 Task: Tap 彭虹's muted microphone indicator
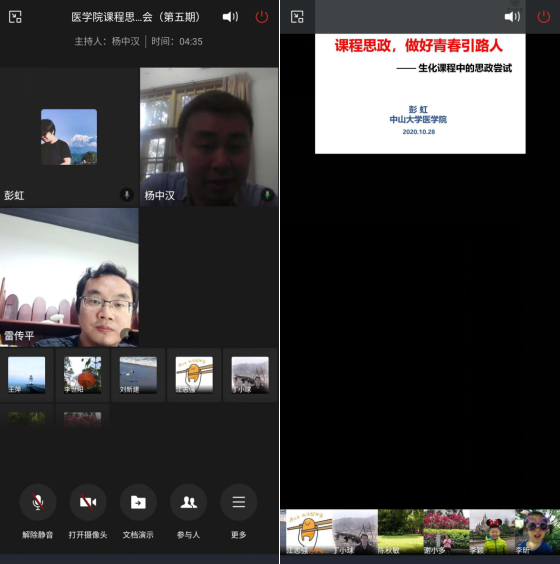click(x=127, y=195)
